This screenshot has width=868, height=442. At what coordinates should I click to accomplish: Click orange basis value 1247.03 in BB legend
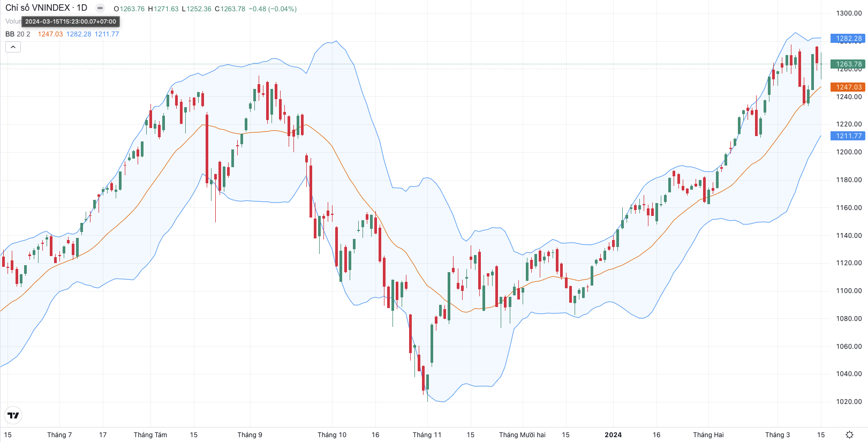tap(50, 34)
